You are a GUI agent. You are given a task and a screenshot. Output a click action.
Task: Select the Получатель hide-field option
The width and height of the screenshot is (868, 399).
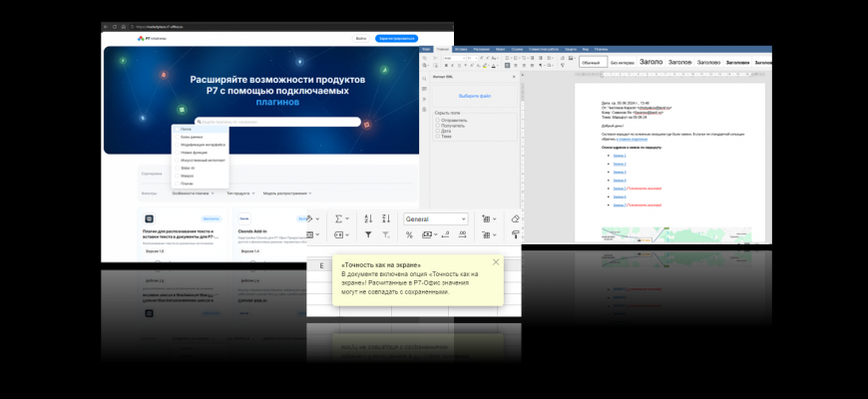(437, 126)
